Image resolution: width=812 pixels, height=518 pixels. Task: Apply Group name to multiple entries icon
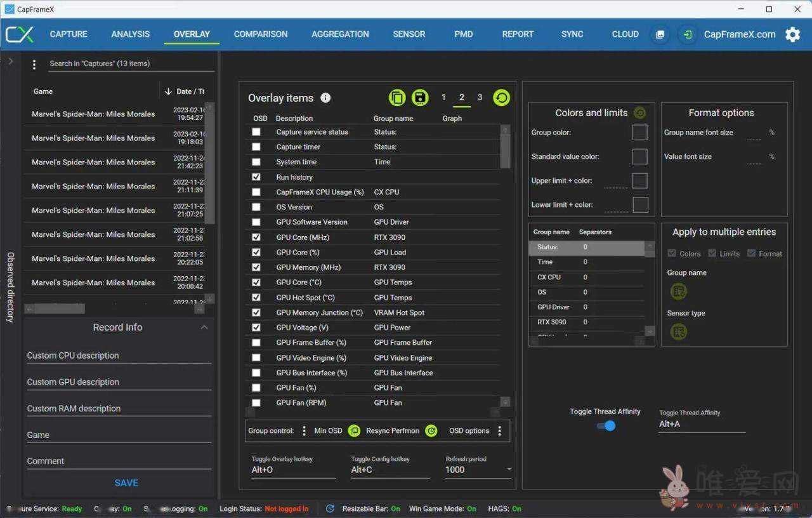[x=679, y=291]
